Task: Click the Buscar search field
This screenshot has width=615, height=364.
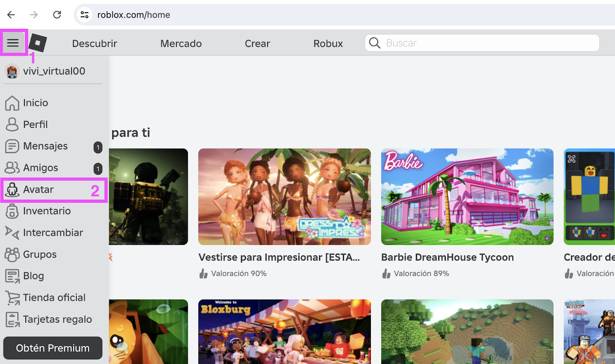Action: click(x=482, y=43)
